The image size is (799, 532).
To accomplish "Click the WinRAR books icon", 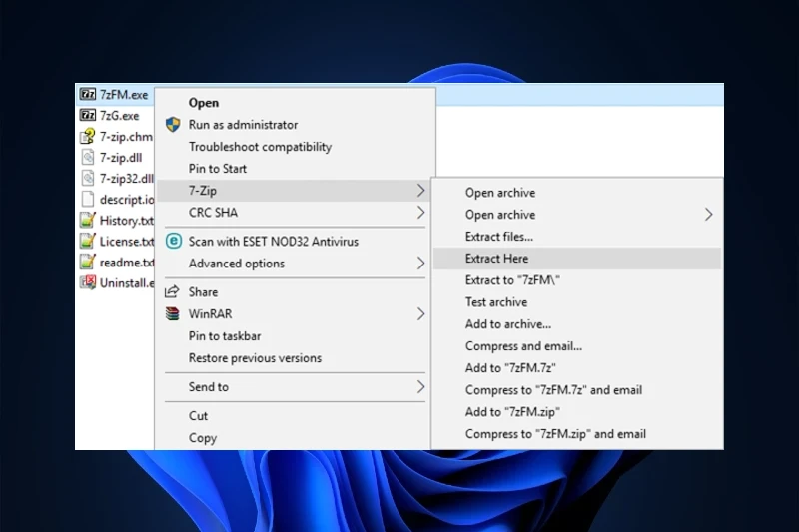I will point(173,313).
